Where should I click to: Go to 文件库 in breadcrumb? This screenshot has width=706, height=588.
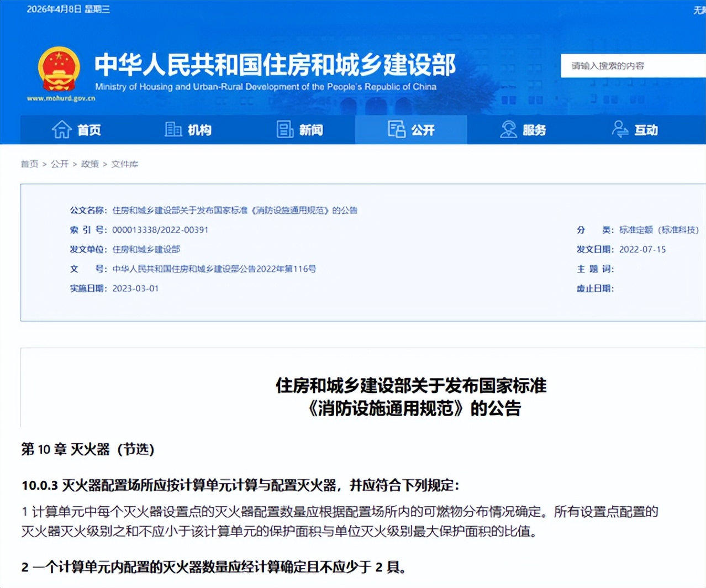click(x=125, y=164)
